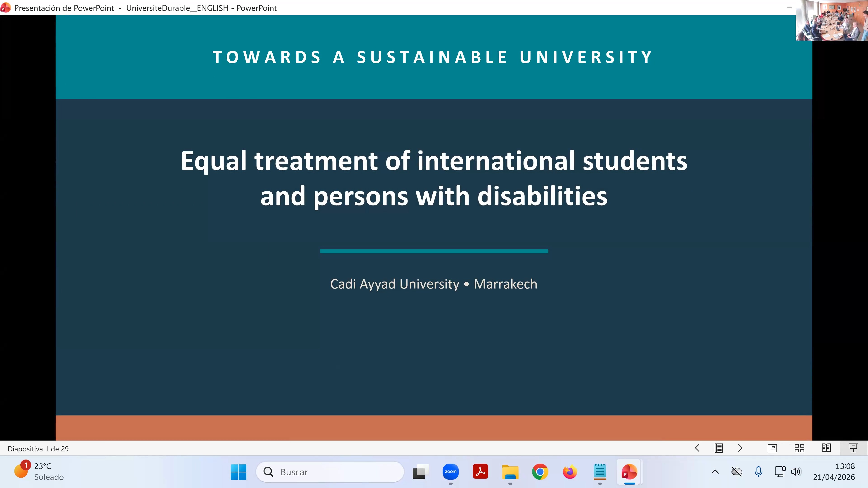Open Zoom from the taskbar
Image resolution: width=868 pixels, height=488 pixels.
451,472
